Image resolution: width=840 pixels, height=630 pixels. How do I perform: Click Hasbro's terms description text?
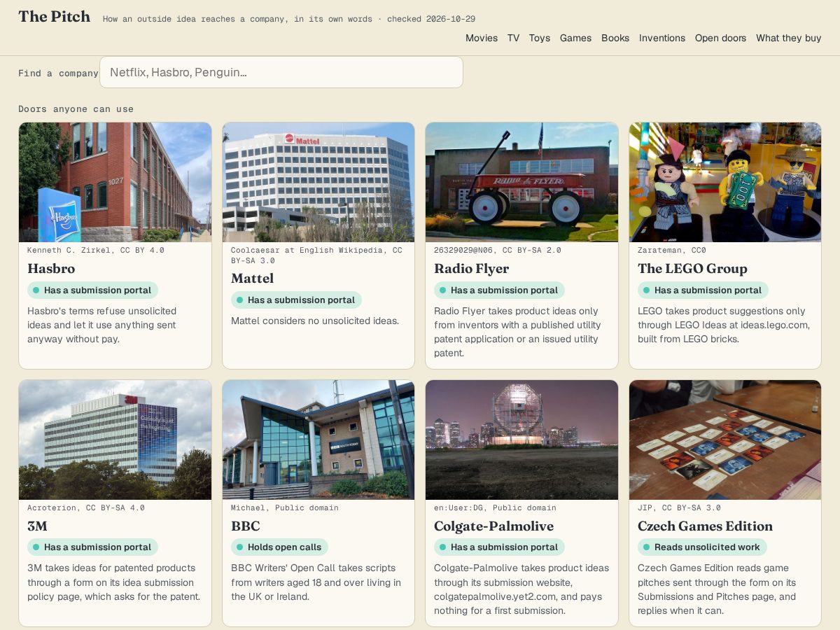pyautogui.click(x=102, y=325)
